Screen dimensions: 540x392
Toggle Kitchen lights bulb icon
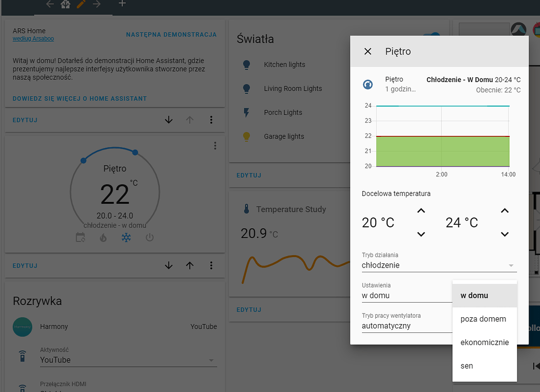pyautogui.click(x=246, y=65)
